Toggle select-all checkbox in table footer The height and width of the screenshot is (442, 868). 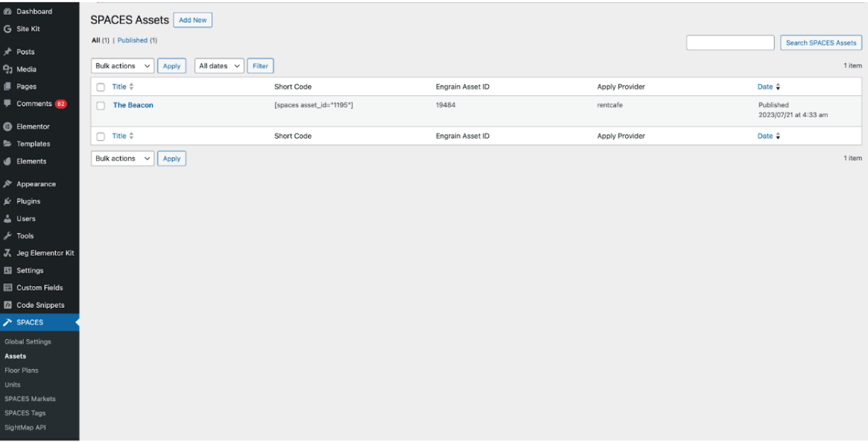(x=101, y=136)
